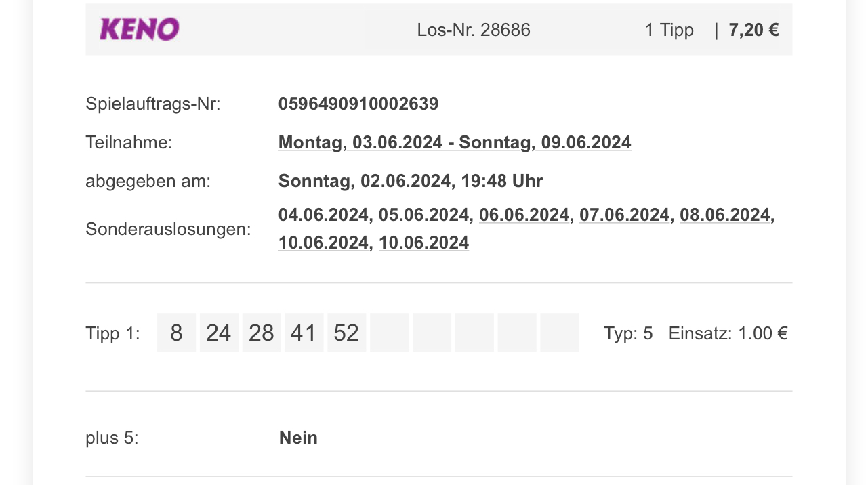Click the Typ: 5 label
Viewport: 868px width, 485px height.
pyautogui.click(x=628, y=333)
